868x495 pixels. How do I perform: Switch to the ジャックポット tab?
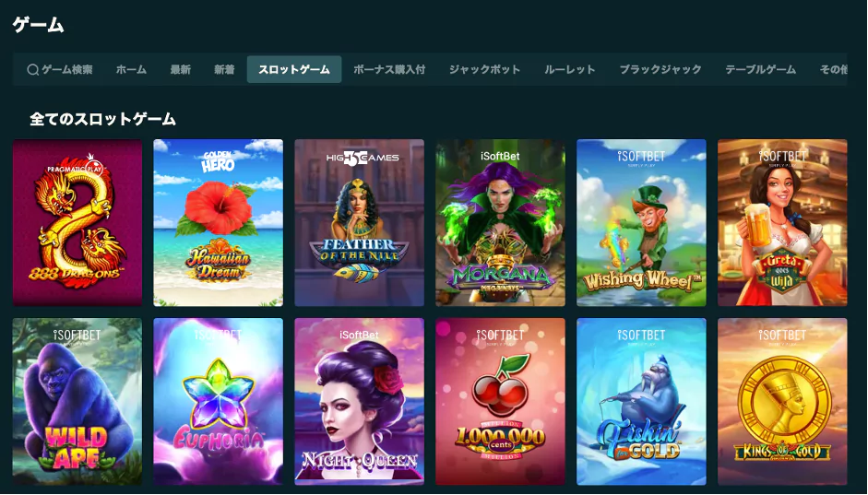pyautogui.click(x=484, y=70)
